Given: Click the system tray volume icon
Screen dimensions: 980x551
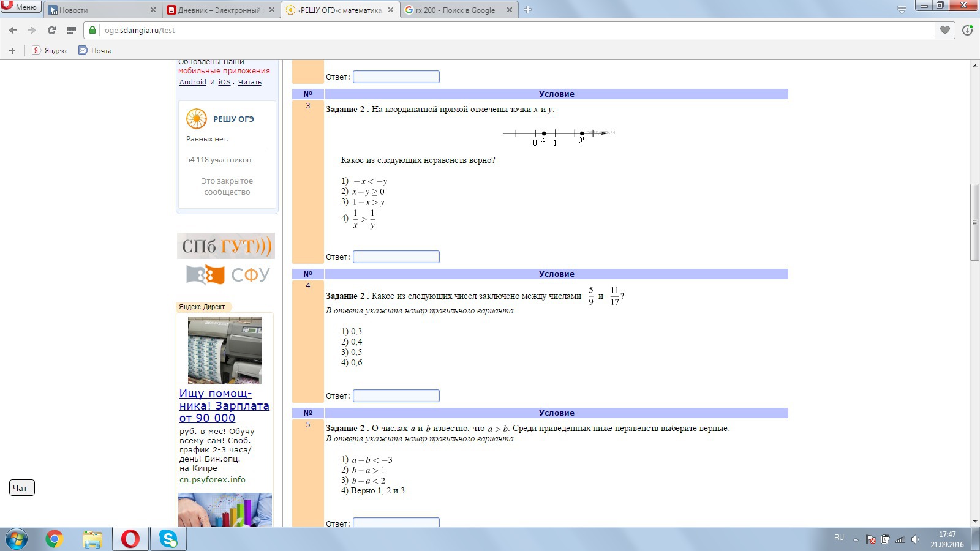Looking at the screenshot, I should coord(915,539).
